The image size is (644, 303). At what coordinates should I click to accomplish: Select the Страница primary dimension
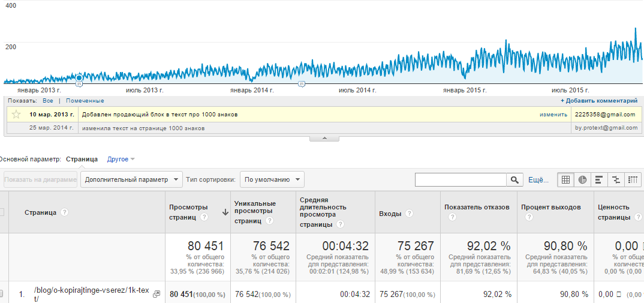(x=82, y=159)
